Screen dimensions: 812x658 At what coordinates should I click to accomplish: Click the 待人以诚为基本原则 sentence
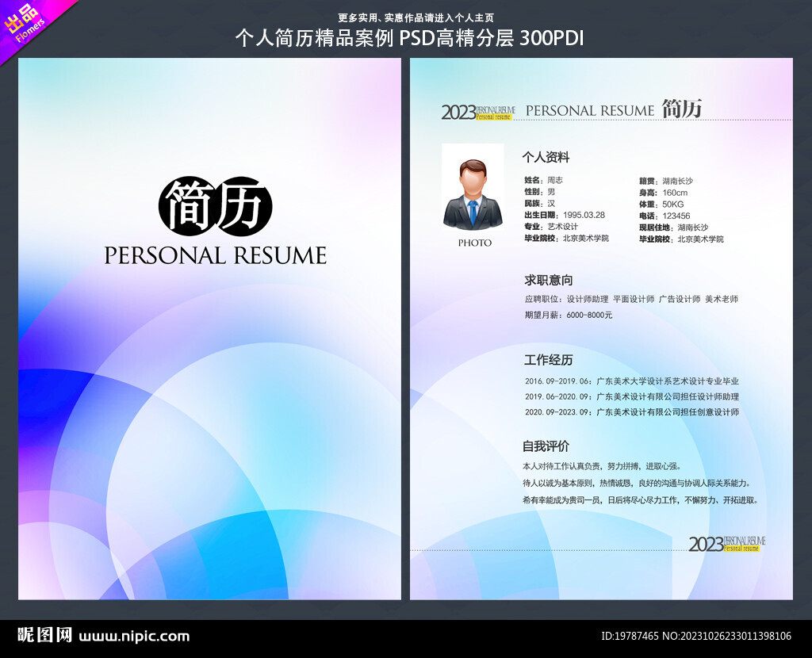click(637, 483)
